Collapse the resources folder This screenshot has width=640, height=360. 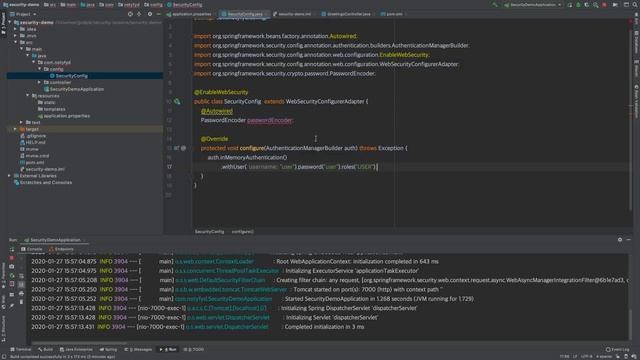(x=28, y=96)
